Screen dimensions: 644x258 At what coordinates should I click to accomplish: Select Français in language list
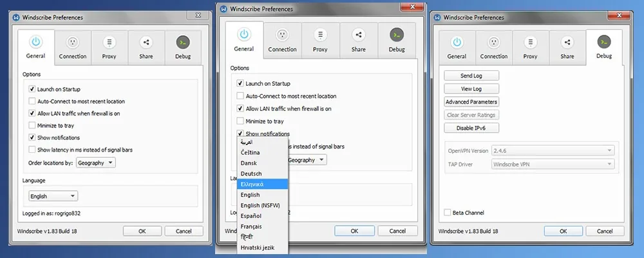pyautogui.click(x=263, y=226)
